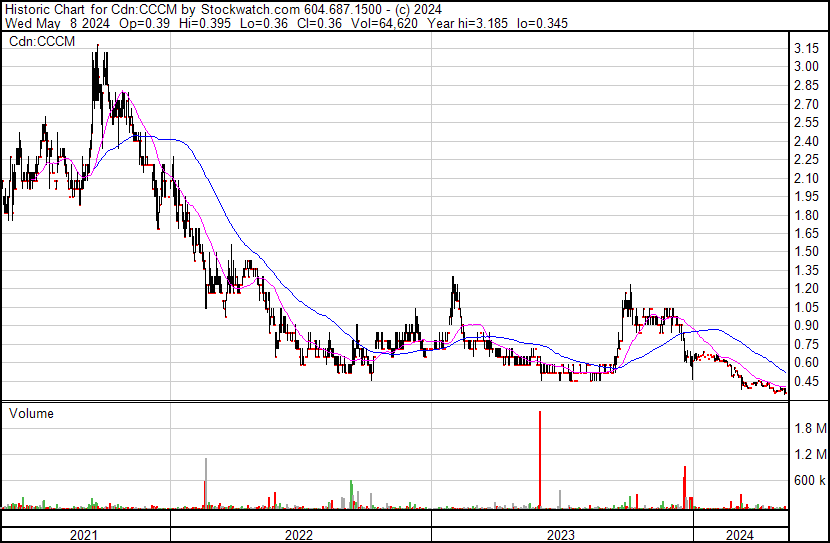Click the tallest red volume spike in 2023

(540, 460)
